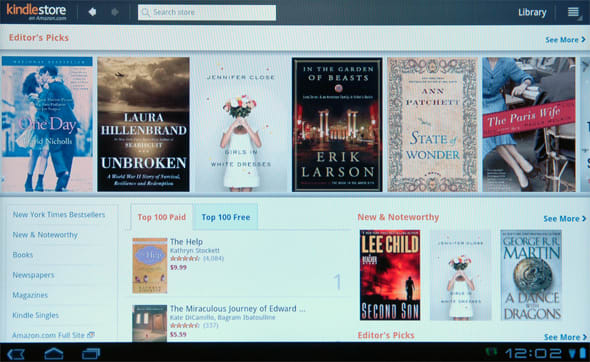The image size is (590, 362).
Task: Open the Library
Action: 532,12
